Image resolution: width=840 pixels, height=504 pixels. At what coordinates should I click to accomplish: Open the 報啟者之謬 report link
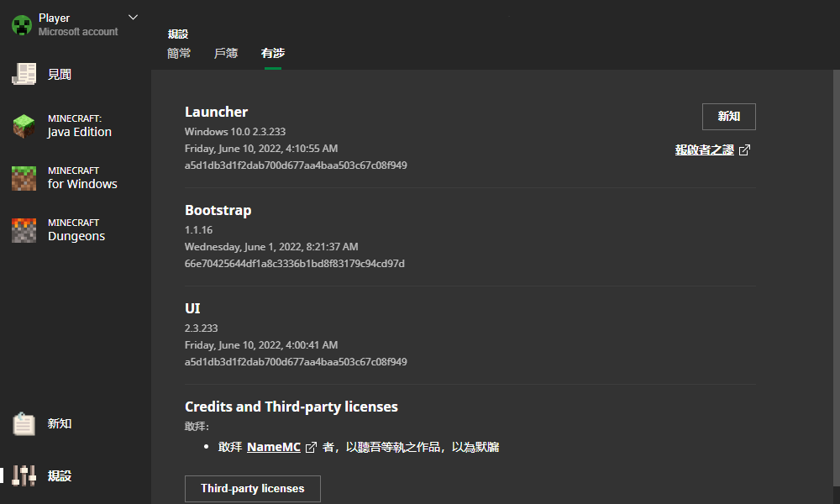pyautogui.click(x=704, y=150)
